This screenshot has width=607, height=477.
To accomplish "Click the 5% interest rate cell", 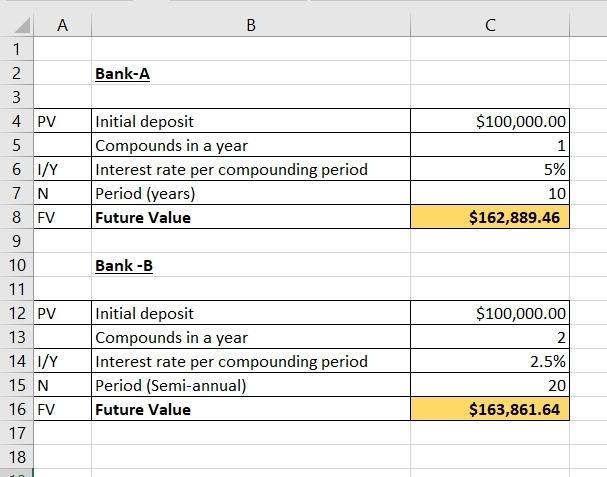I will [x=490, y=169].
